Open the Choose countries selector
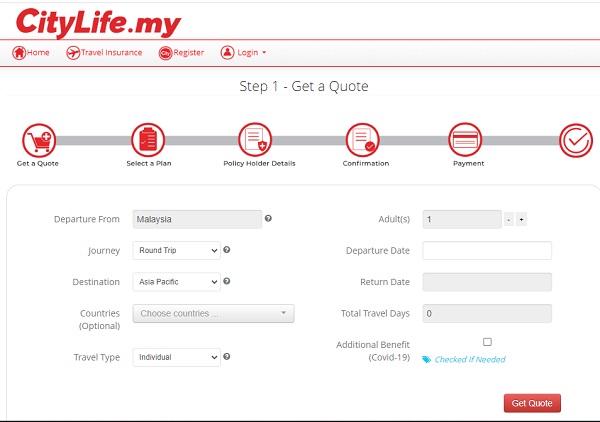This screenshot has height=422, width=600. [213, 314]
